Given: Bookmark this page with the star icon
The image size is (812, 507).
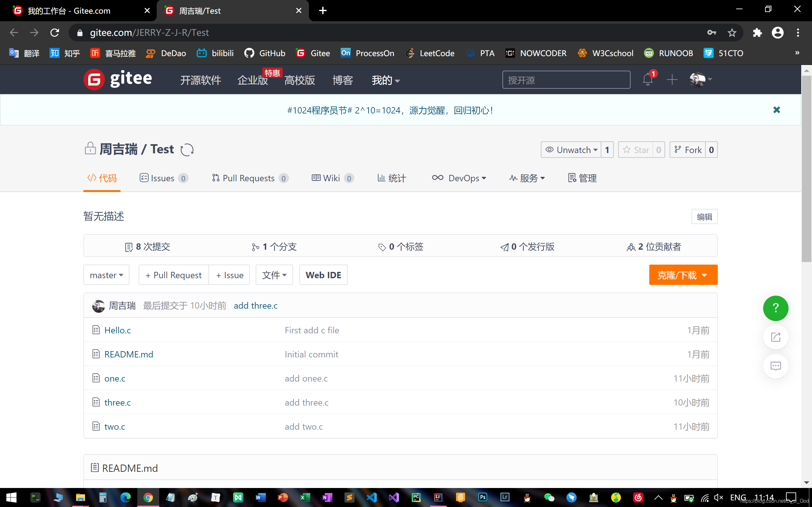Looking at the screenshot, I should (x=732, y=33).
